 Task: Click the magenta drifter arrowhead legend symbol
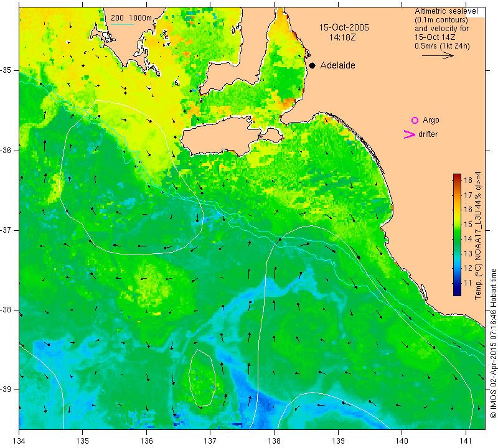pyautogui.click(x=410, y=134)
